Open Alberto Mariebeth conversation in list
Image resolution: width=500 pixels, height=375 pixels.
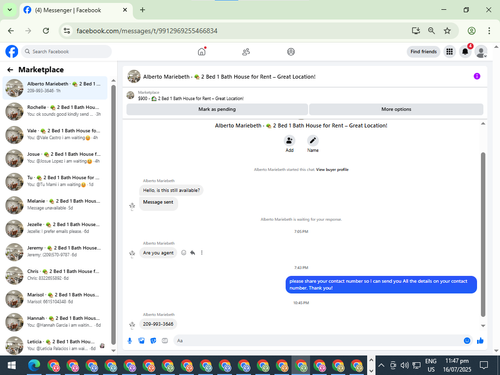coord(55,88)
